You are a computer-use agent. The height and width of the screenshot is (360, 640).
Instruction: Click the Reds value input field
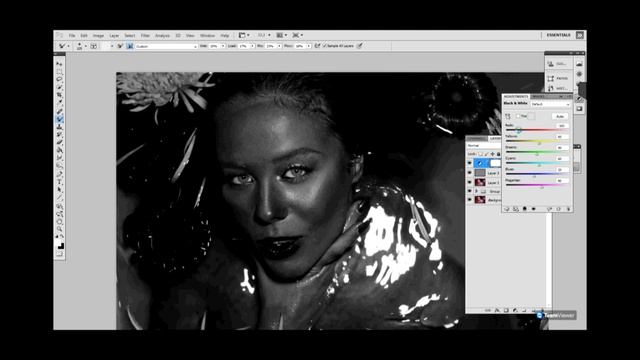click(x=562, y=126)
